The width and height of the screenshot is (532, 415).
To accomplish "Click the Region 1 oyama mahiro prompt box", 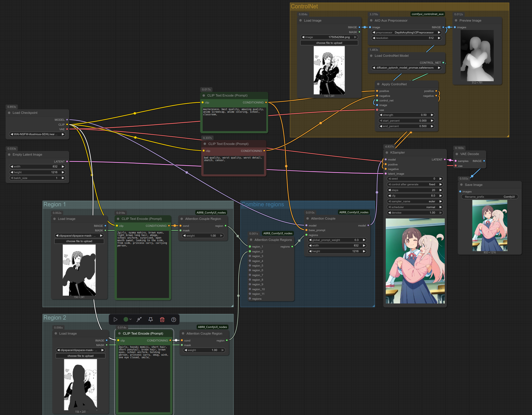I will click(143, 264).
